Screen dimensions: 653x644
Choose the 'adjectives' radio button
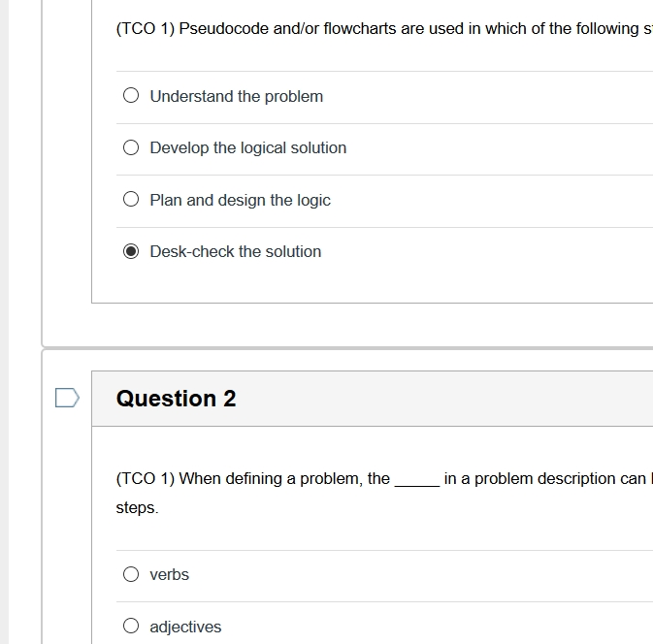coord(131,626)
